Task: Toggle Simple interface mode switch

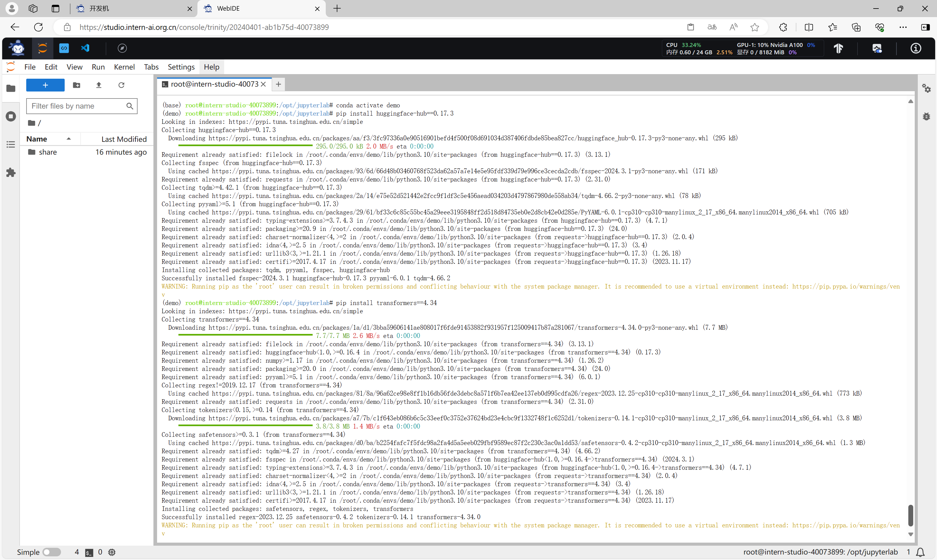Action: point(52,552)
